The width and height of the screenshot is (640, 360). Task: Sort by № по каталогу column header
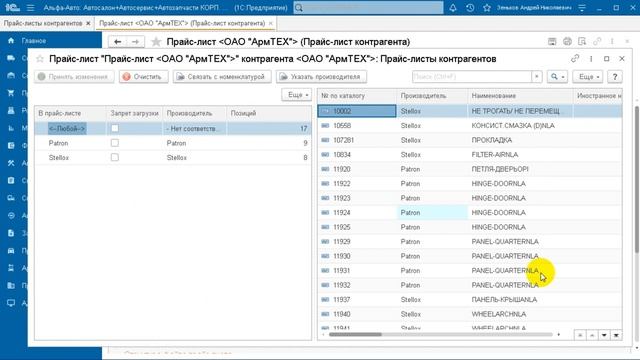[x=357, y=96]
